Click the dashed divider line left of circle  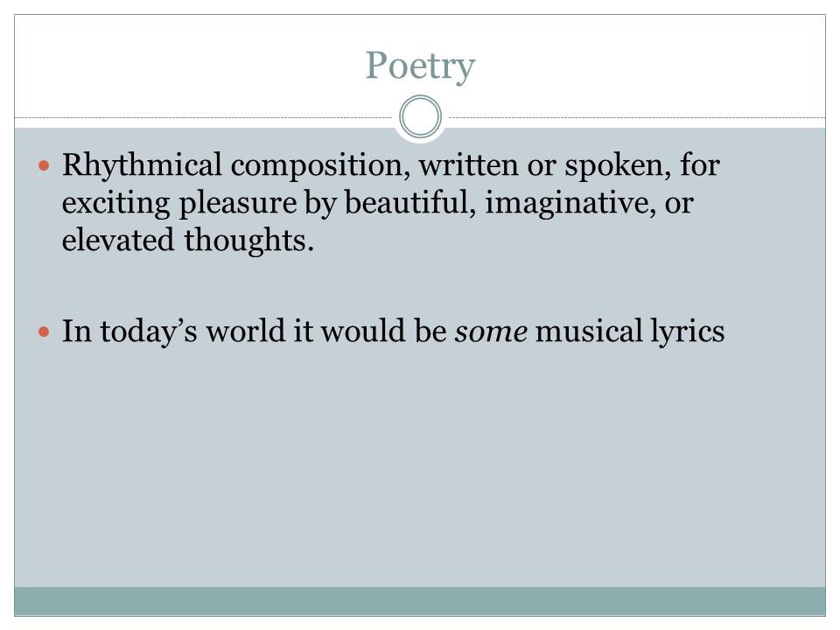(204, 117)
